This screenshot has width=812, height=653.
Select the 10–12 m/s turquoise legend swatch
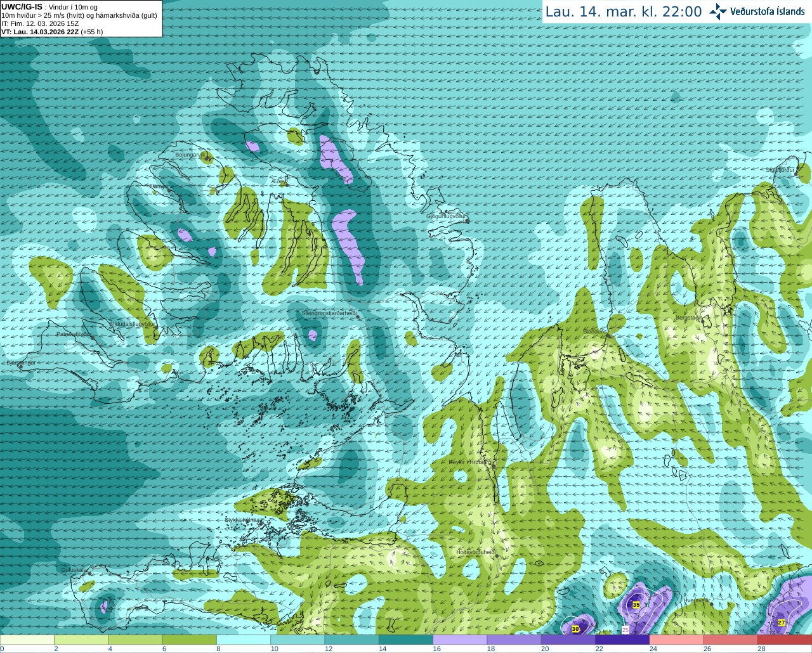point(298,639)
